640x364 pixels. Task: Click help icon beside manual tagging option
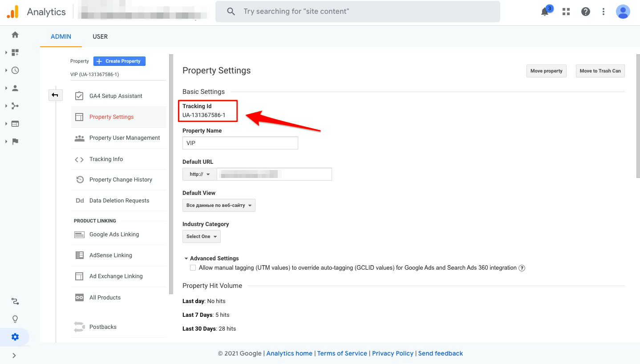click(x=522, y=268)
